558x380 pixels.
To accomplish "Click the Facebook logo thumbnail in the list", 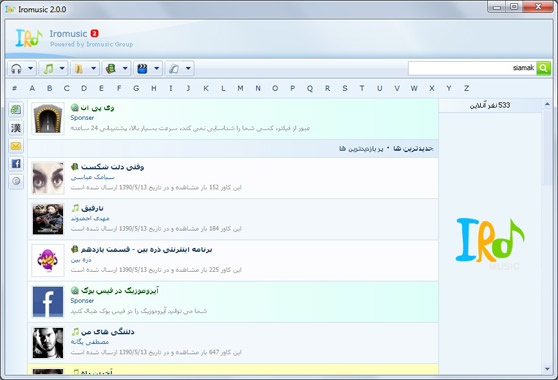I will coord(48,302).
